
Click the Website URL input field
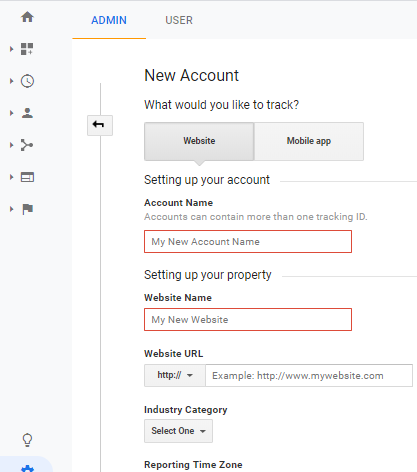coord(309,375)
